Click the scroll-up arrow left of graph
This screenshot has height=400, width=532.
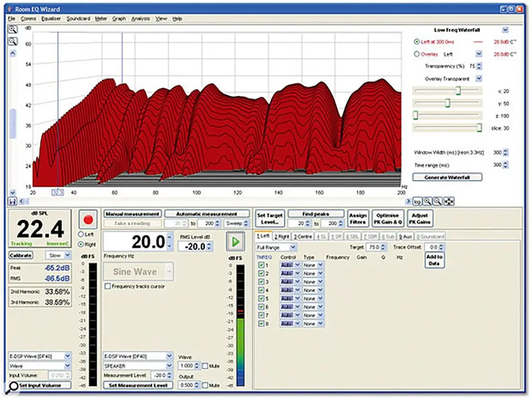coord(12,54)
